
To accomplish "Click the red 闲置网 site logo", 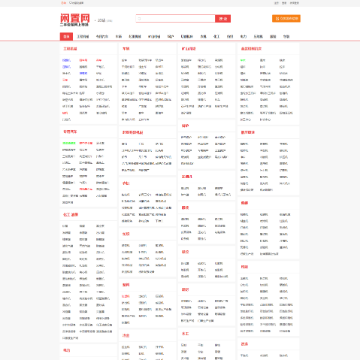I will point(75,19).
